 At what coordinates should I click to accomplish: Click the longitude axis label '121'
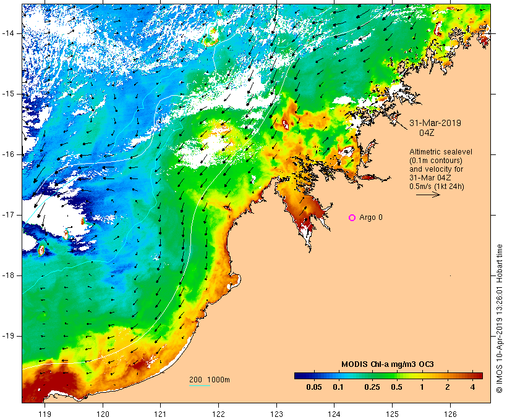tap(160, 414)
